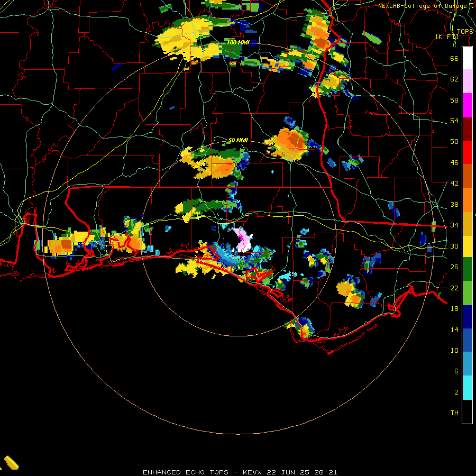Click the '30' legend label
This screenshot has height=476, width=476.
454,246
